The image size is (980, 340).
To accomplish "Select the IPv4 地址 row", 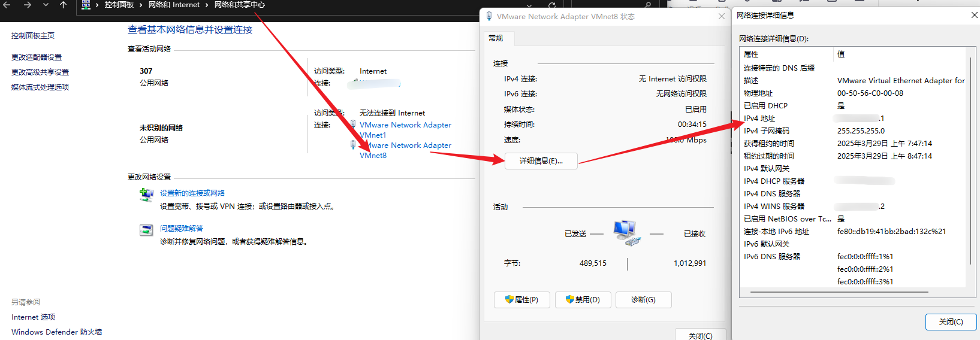I will coord(853,119).
